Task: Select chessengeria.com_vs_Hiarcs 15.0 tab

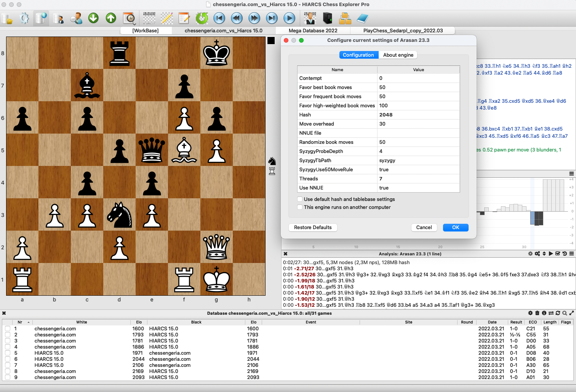Action: point(224,30)
